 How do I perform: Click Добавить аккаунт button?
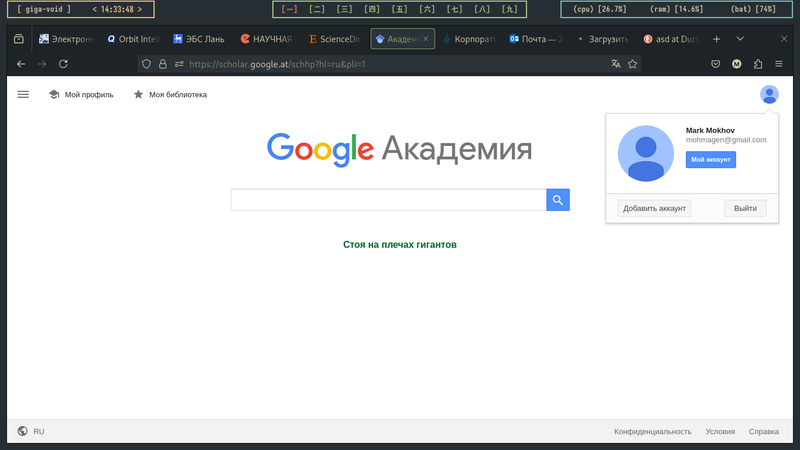(x=654, y=208)
